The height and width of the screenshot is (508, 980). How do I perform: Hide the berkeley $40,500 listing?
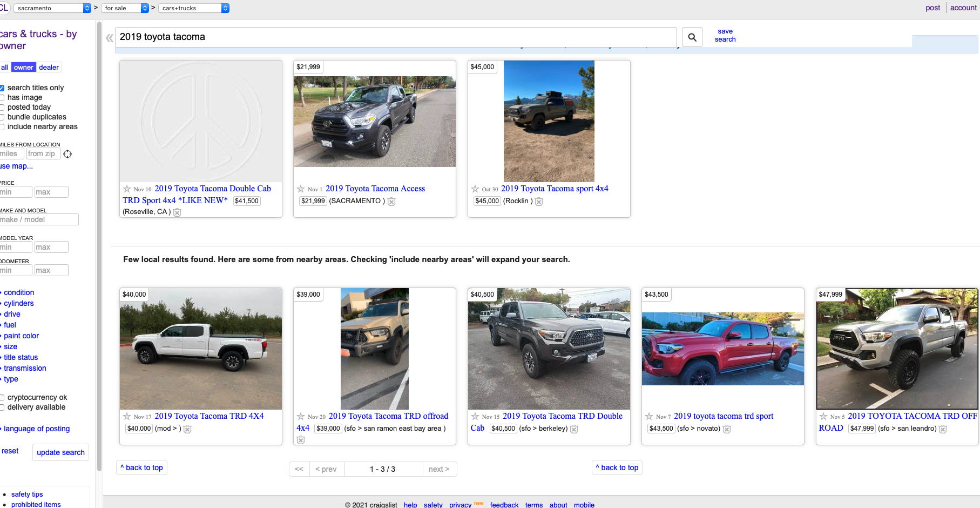(574, 429)
